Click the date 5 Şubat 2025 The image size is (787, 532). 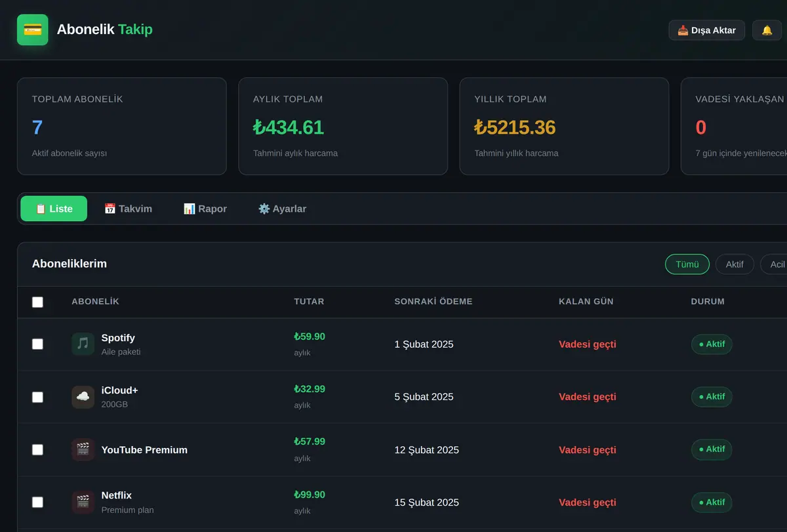tap(424, 397)
